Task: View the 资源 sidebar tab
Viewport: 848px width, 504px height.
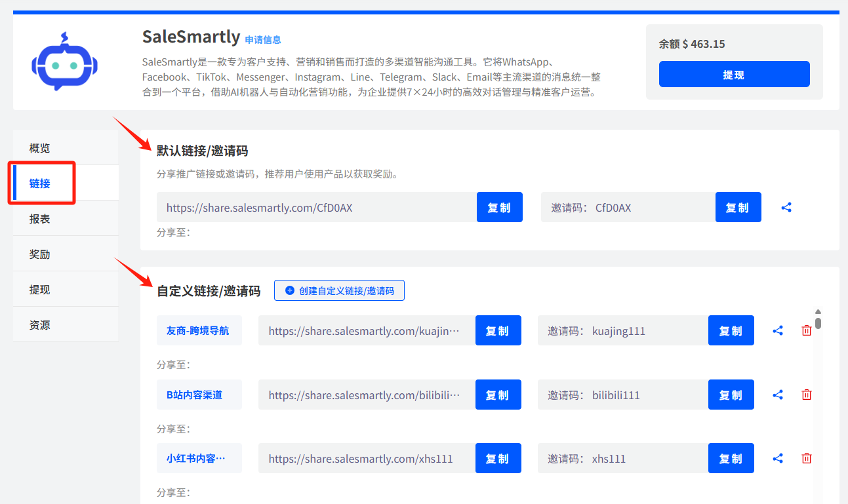Action: (66, 324)
